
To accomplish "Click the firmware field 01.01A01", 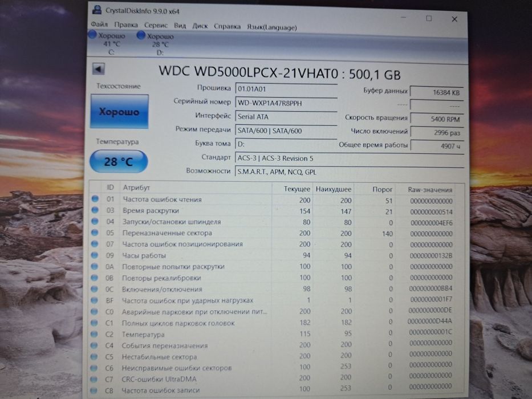I will [286, 89].
